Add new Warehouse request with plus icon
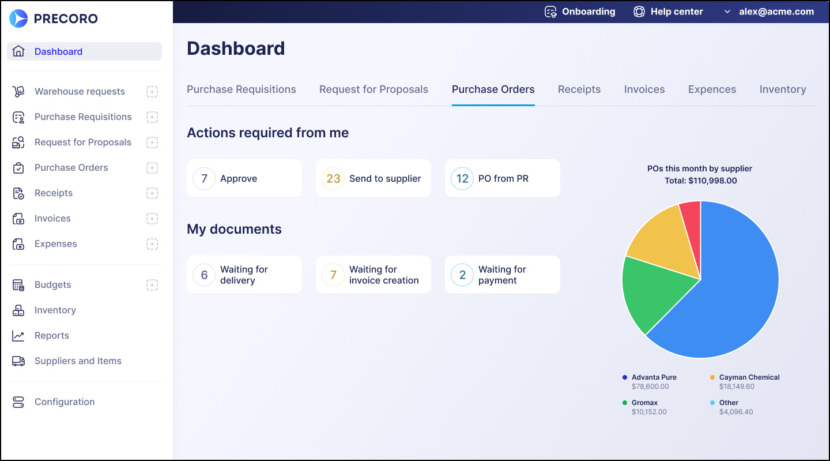This screenshot has width=830, height=461. [x=152, y=92]
